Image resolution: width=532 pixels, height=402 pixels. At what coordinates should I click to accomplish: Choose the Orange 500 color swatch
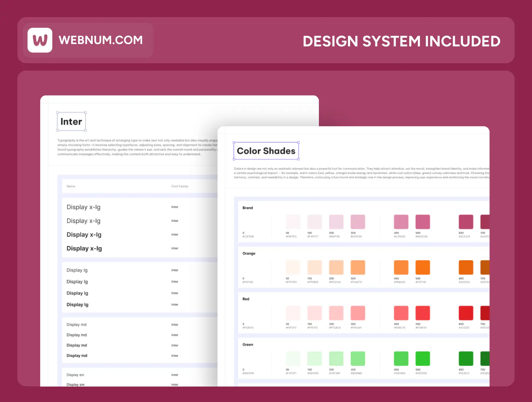pos(422,268)
